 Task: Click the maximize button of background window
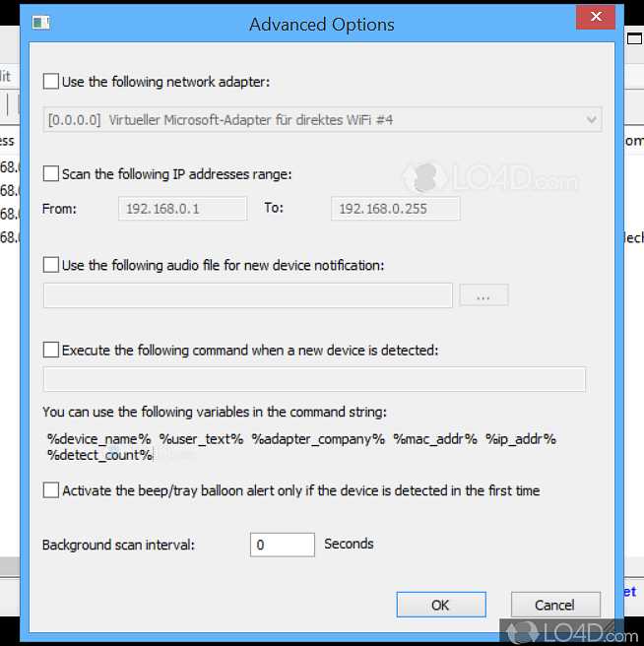[634, 38]
